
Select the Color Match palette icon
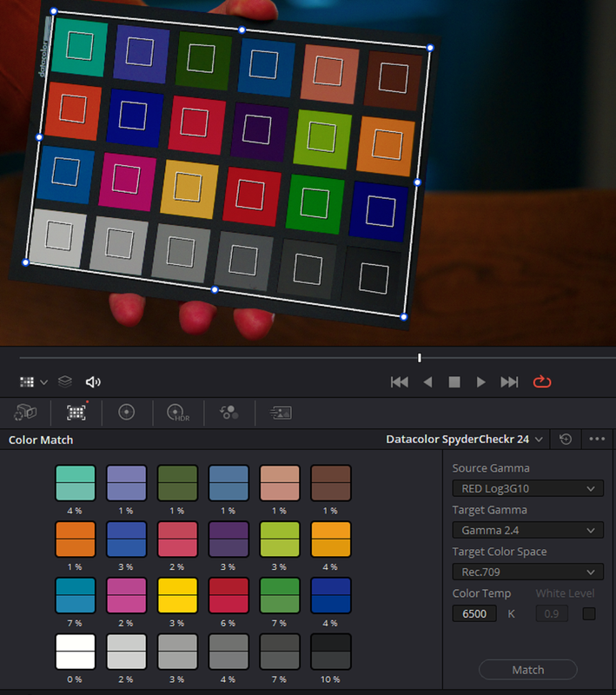pos(76,413)
